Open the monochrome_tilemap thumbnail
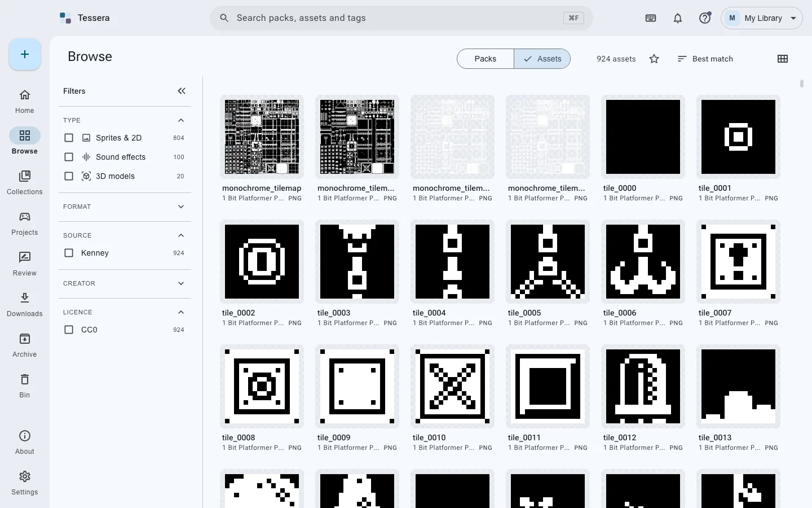 (262, 137)
